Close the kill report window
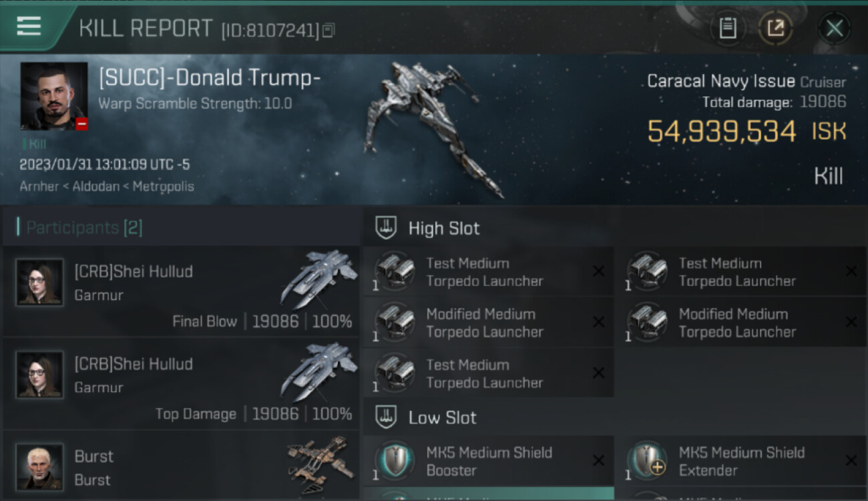This screenshot has height=501, width=868. (x=834, y=28)
